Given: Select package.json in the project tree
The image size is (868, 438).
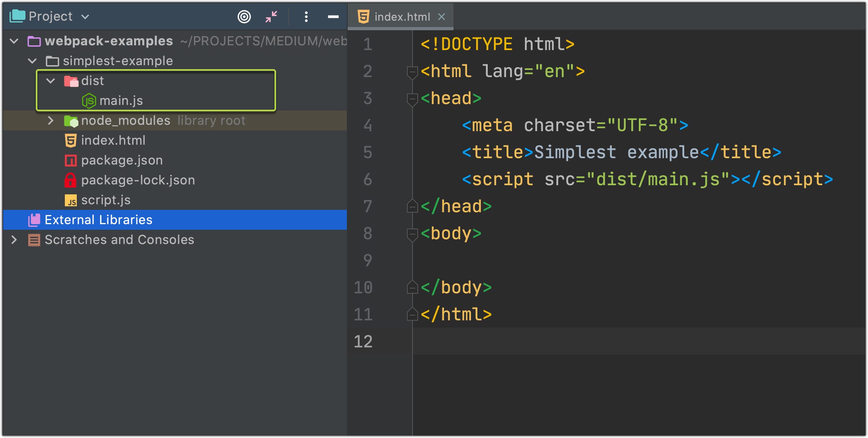Looking at the screenshot, I should click(x=122, y=160).
